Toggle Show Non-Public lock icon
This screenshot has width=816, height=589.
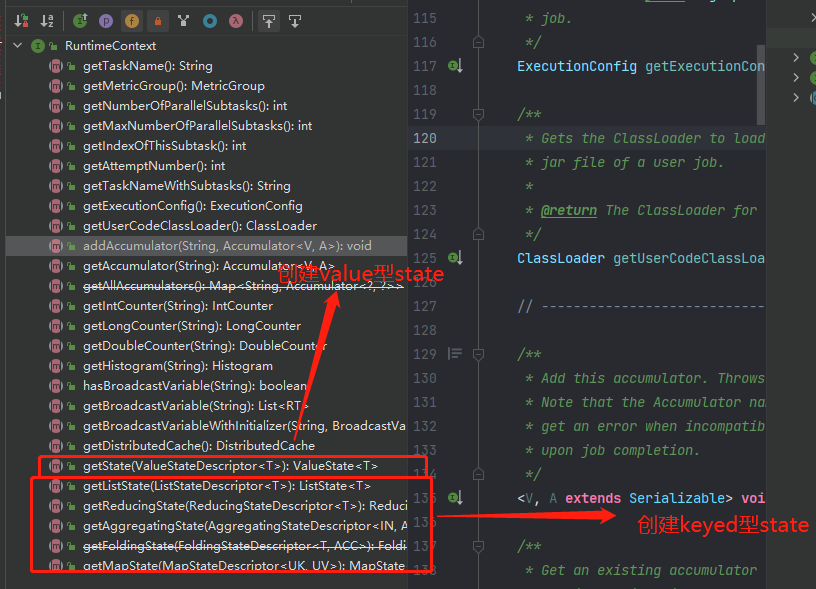tap(158, 21)
